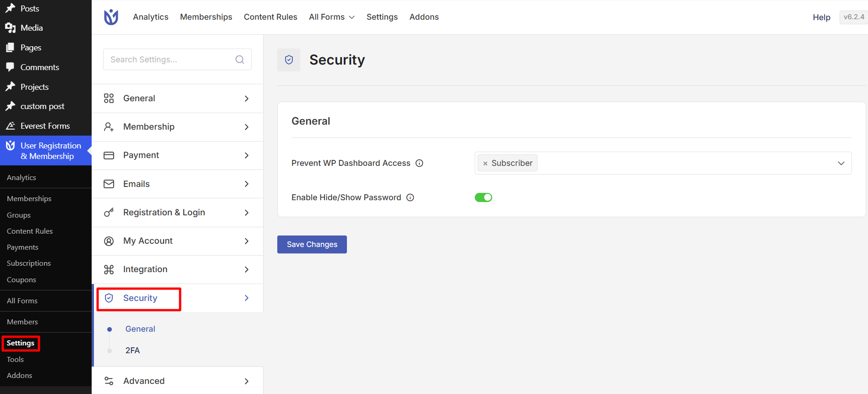Expand the My Account chevron
Viewport: 868px width, 394px height.
pyautogui.click(x=247, y=241)
